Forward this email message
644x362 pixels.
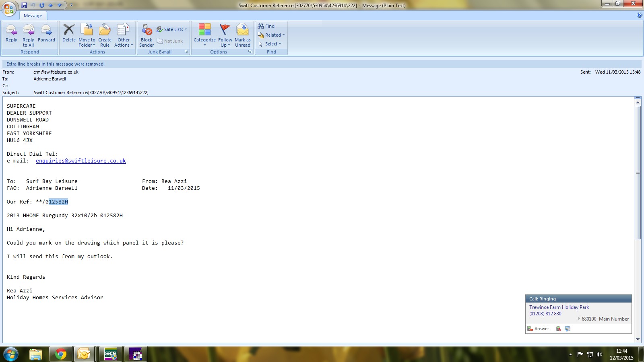click(46, 33)
